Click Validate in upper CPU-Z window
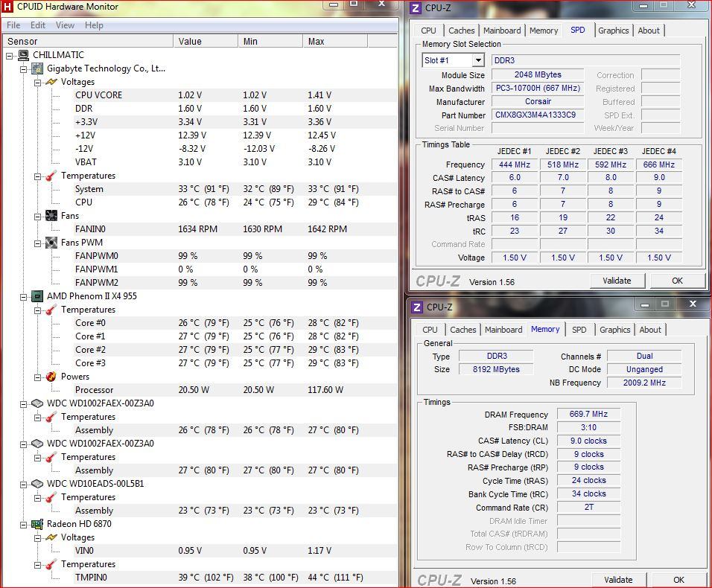The image size is (712, 588). [x=617, y=281]
